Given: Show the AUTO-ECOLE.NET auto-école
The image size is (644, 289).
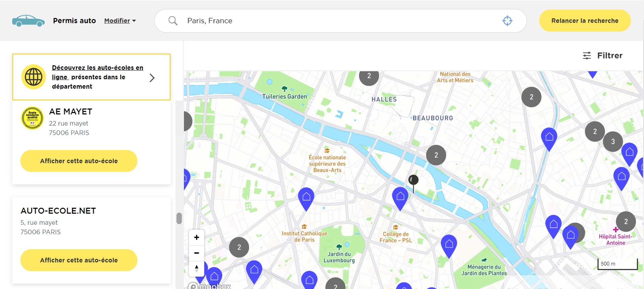Looking at the screenshot, I should (x=79, y=260).
